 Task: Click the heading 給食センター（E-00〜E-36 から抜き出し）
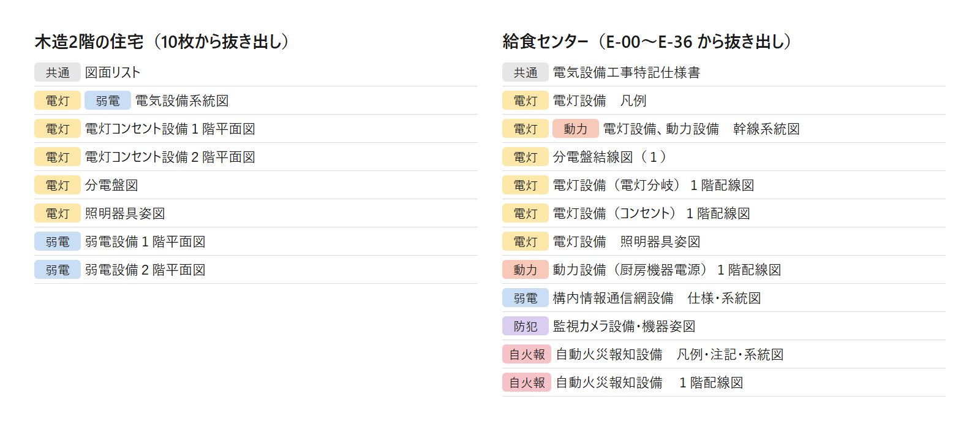coord(647,42)
